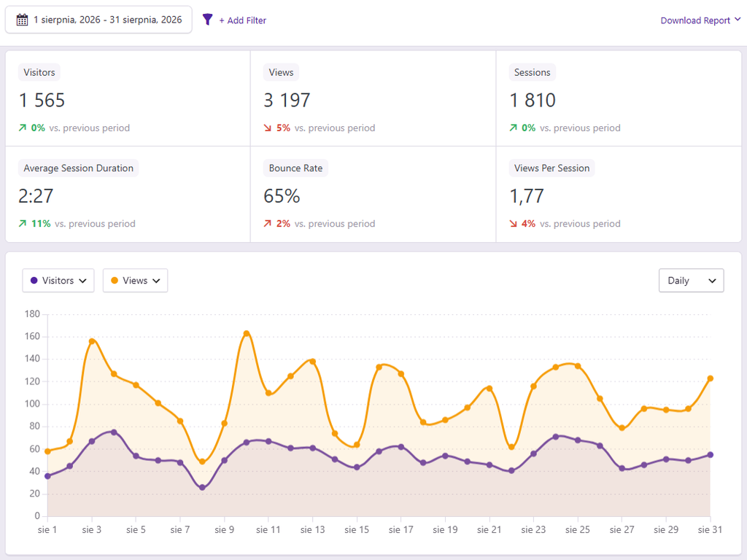Screen dimensions: 747x560
Task: Click the red down arrow beside 4%
Action: (513, 223)
